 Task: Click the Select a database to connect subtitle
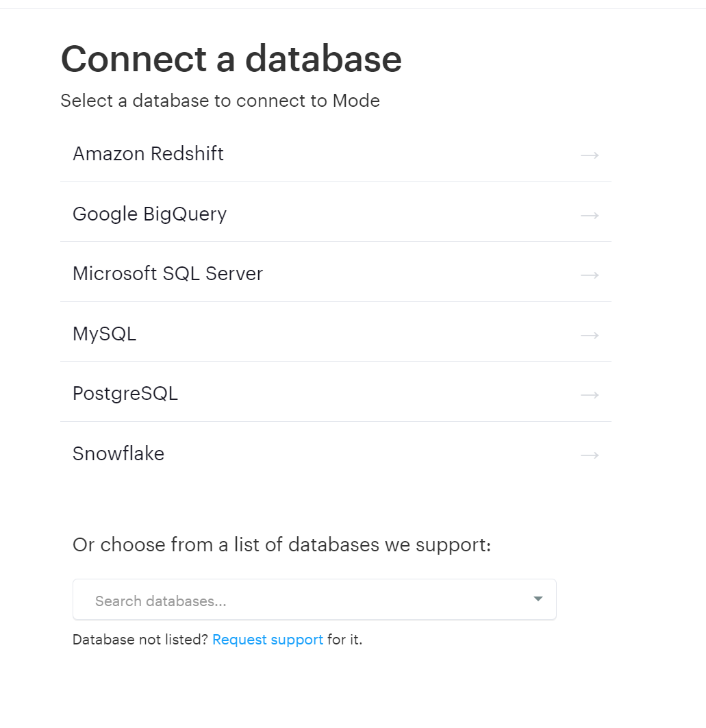click(x=220, y=101)
